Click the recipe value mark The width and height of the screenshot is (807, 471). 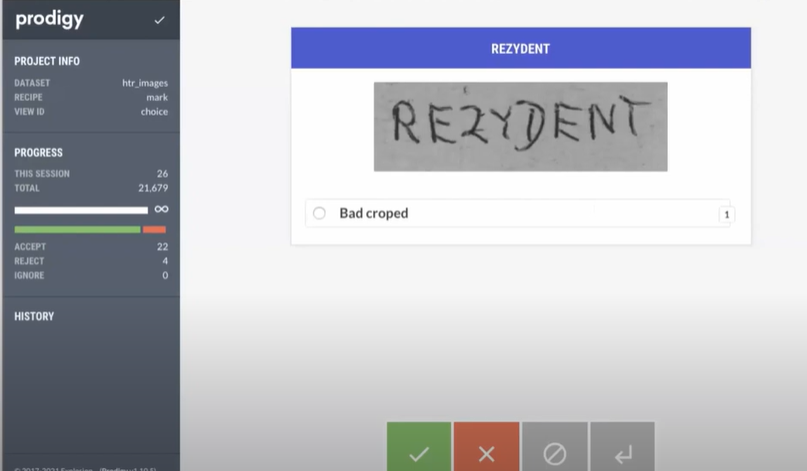coord(157,97)
